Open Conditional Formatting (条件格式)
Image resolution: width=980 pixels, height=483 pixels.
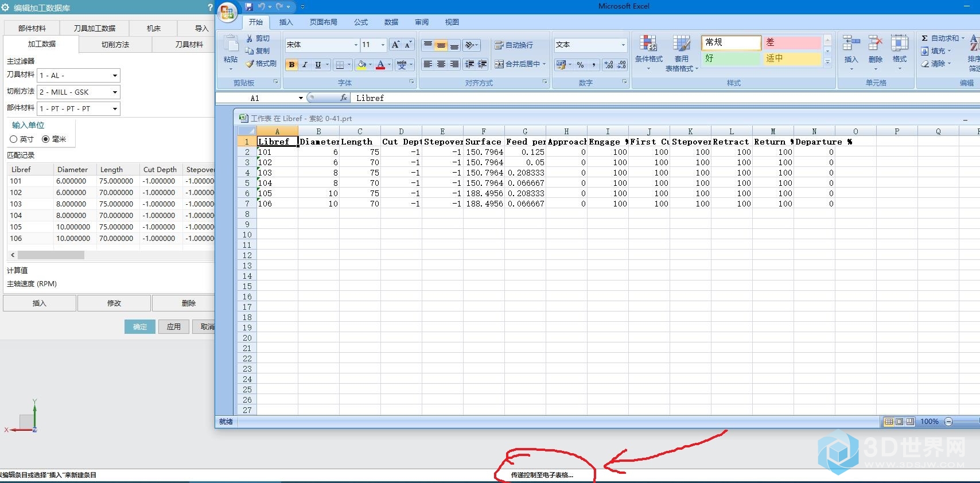tap(649, 52)
